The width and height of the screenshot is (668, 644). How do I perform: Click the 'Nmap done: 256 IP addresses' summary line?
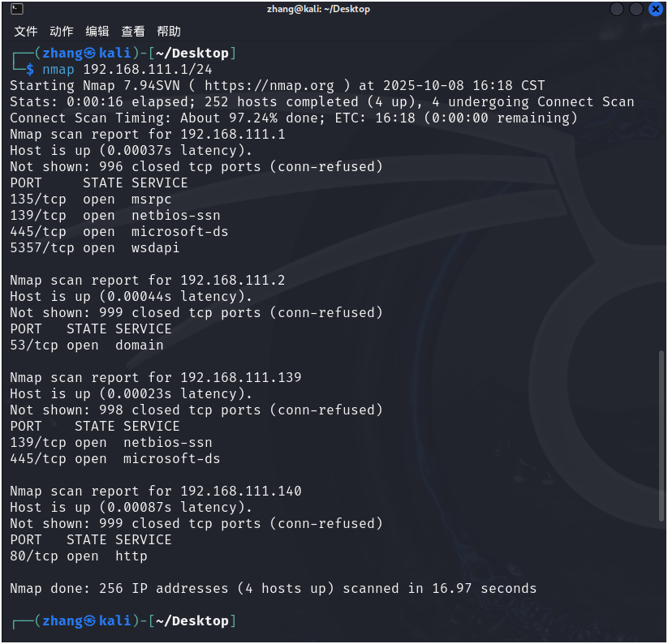click(273, 589)
